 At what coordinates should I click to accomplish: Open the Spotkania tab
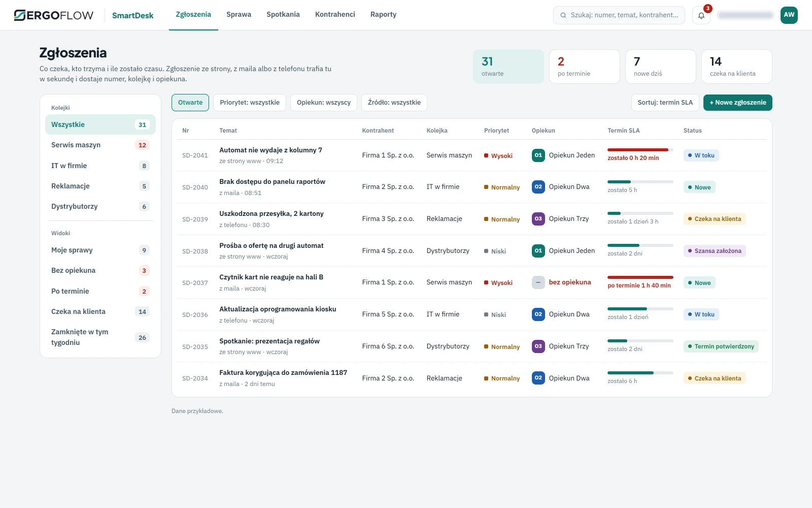[283, 15]
